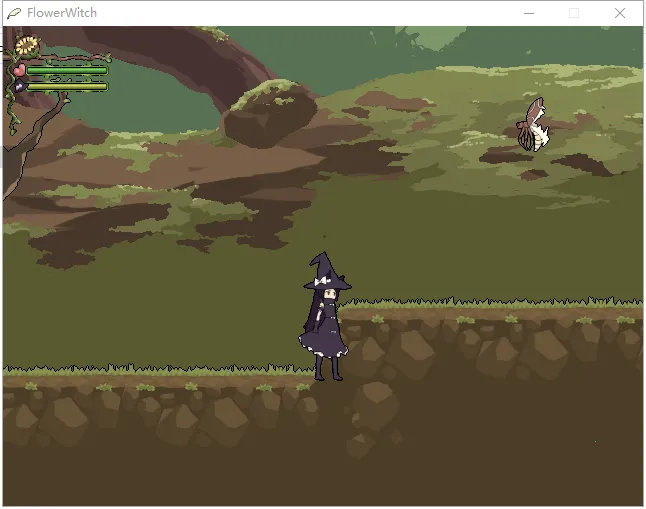646x509 pixels.
Task: Click the sunflower emblem in the HUD
Action: (27, 45)
